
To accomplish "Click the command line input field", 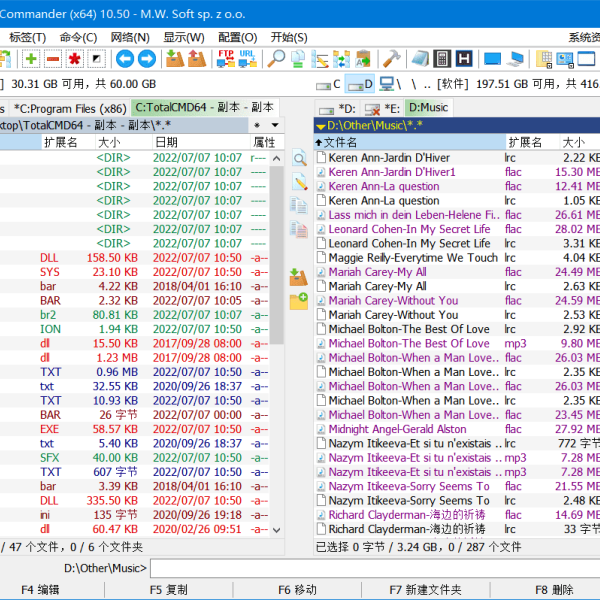I will tap(375, 568).
